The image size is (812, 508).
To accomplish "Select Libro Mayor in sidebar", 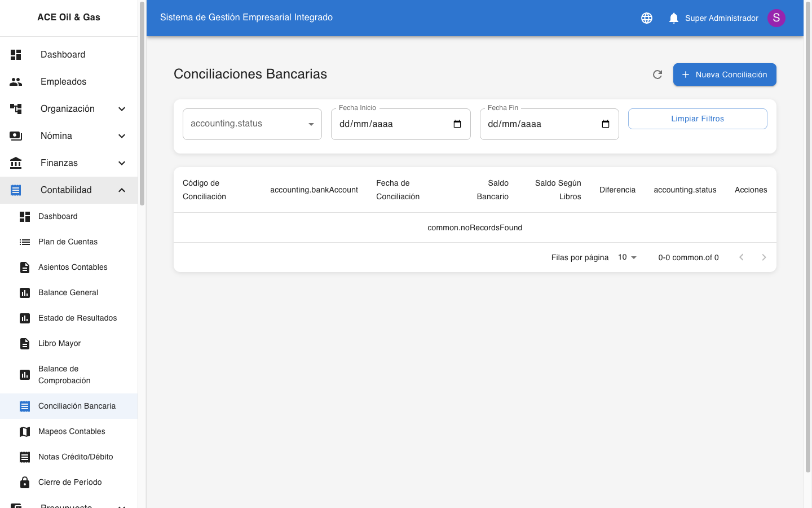I will pyautogui.click(x=59, y=343).
